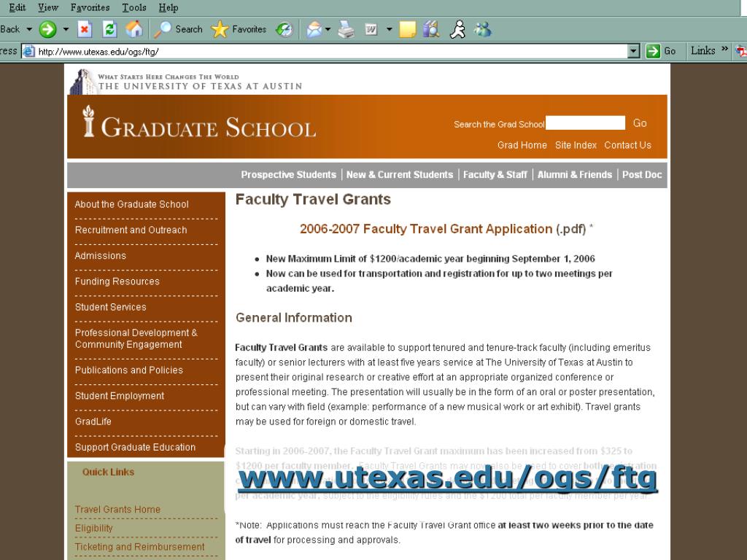The width and height of the screenshot is (747, 560).
Task: Click the Quick Links heading
Action: [108, 472]
